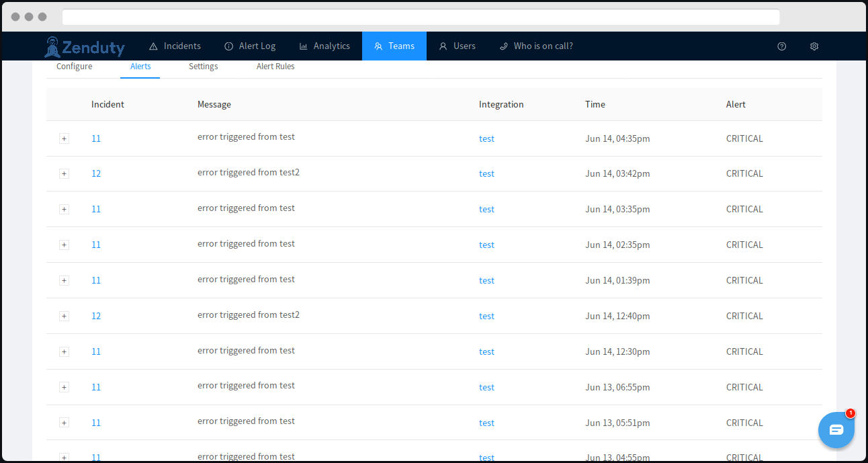Expand the Jun 14, 12:40pm alert row

64,316
